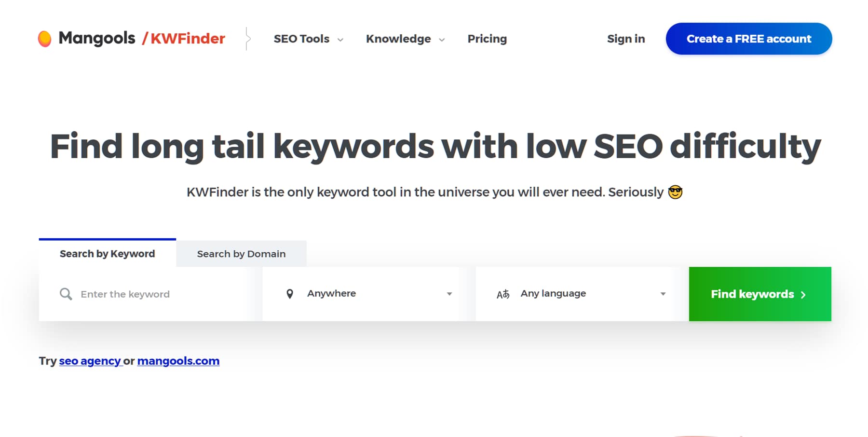This screenshot has height=437, width=868.
Task: Expand the SEO Tools menu
Action: click(308, 39)
